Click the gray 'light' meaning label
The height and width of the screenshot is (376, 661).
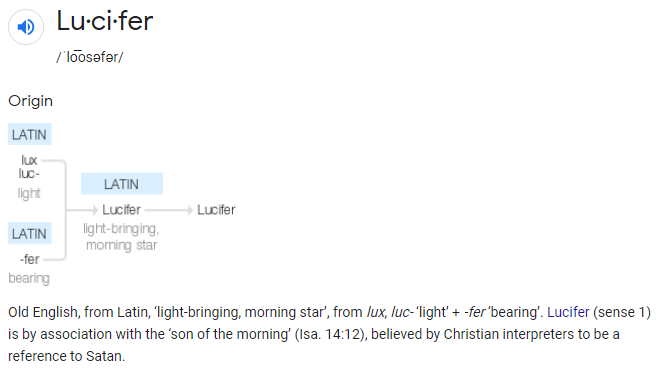29,193
